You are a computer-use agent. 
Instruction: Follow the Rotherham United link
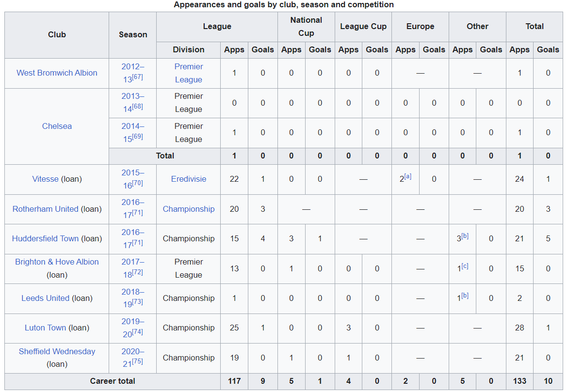[45, 209]
